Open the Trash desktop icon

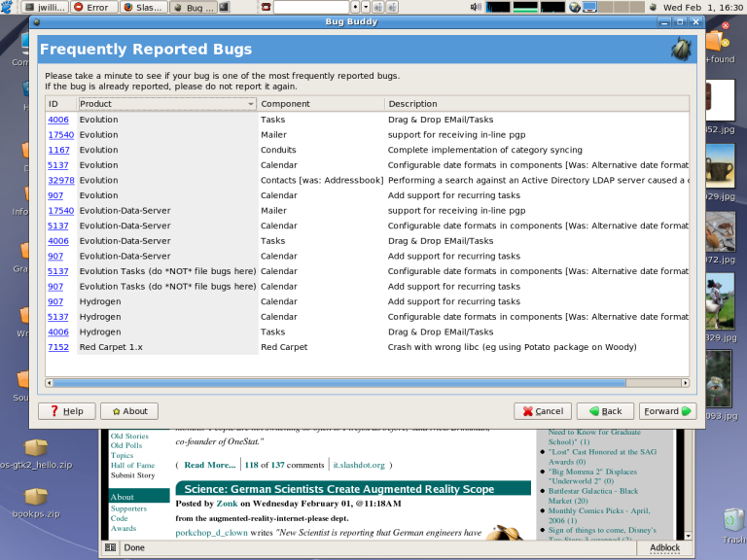click(734, 526)
